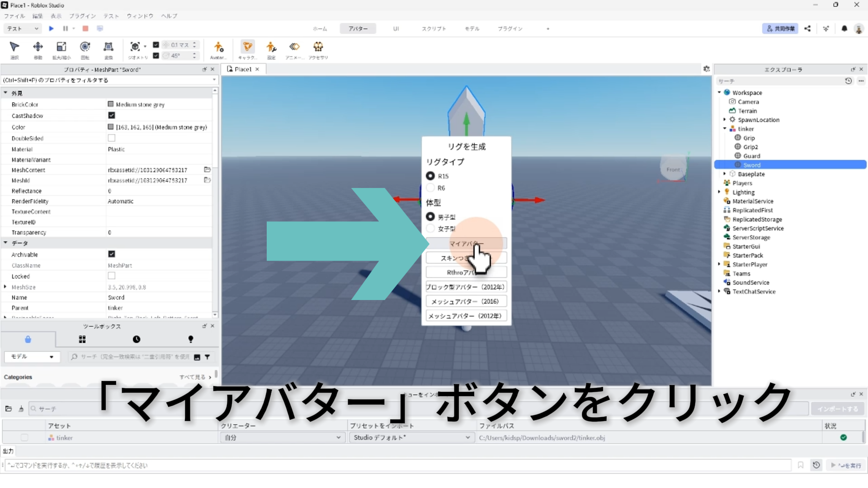Toggle the CastShadow checkbox
The width and height of the screenshot is (868, 488).
(112, 116)
